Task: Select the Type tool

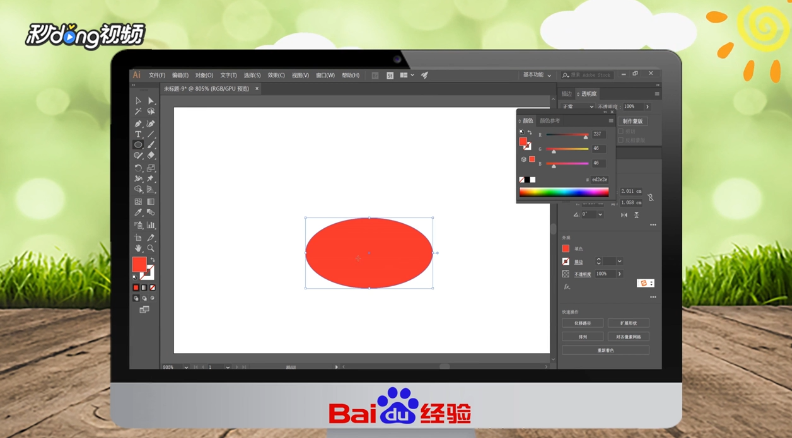Action: coord(138,134)
